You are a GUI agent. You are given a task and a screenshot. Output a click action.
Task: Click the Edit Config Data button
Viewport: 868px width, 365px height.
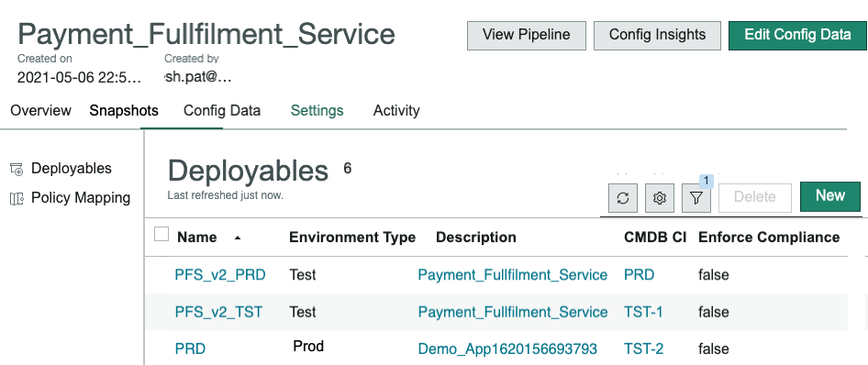click(x=797, y=36)
